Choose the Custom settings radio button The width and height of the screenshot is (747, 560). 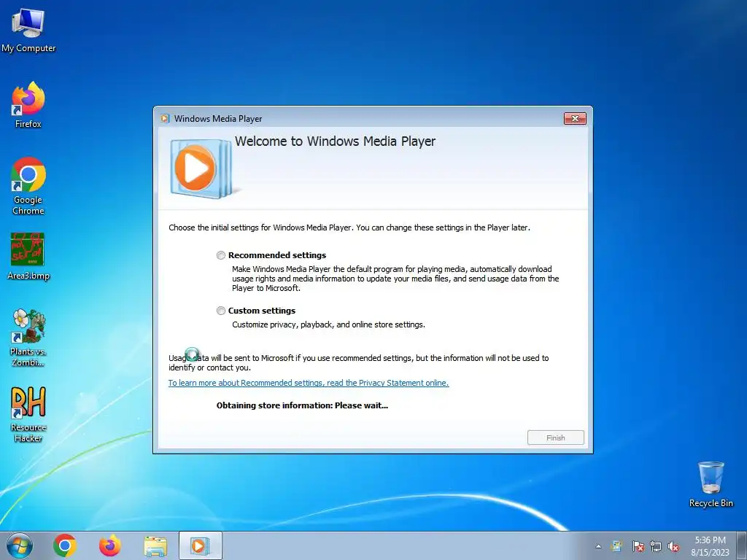(x=220, y=311)
